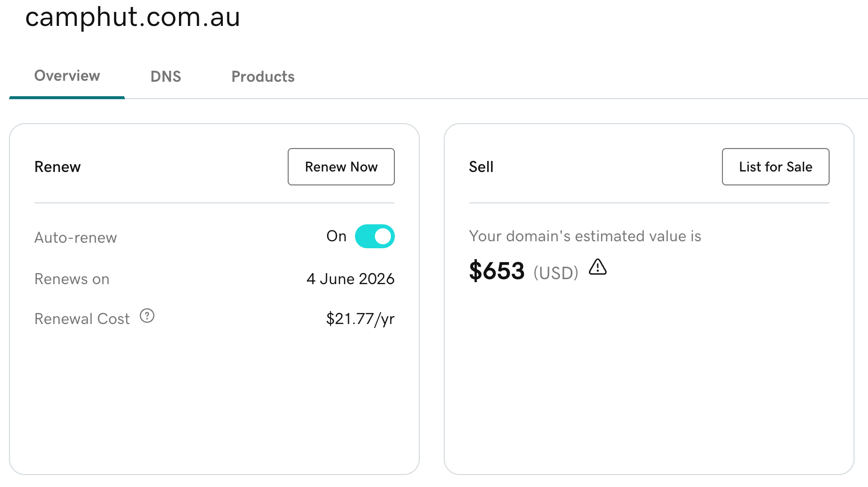The height and width of the screenshot is (487, 868).
Task: Click the Sell card heading
Action: [481, 167]
